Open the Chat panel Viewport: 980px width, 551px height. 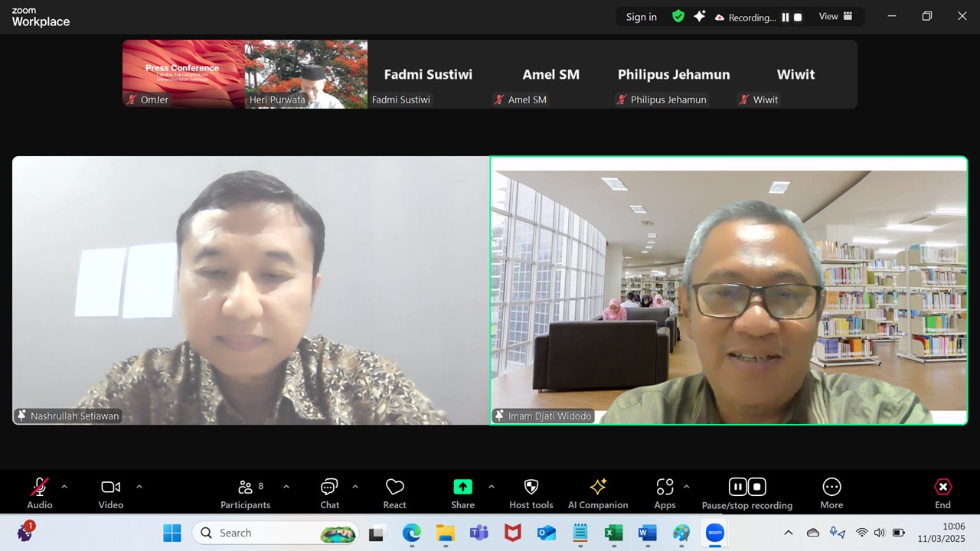click(x=329, y=494)
